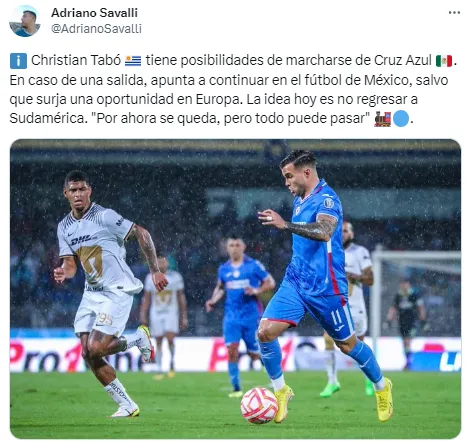Screen dimensions: 469x443
Task: Click the Mexico flag emoji
Action: pos(444,61)
